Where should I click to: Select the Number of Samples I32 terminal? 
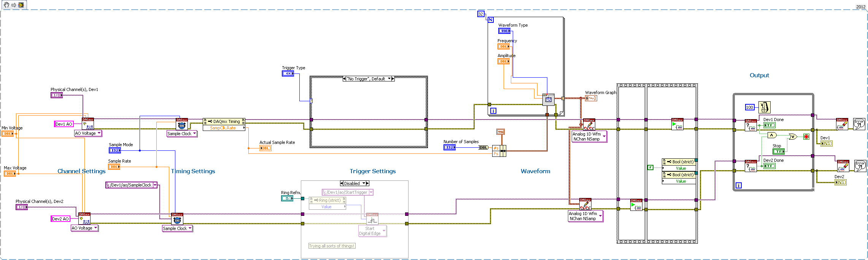pyautogui.click(x=450, y=147)
